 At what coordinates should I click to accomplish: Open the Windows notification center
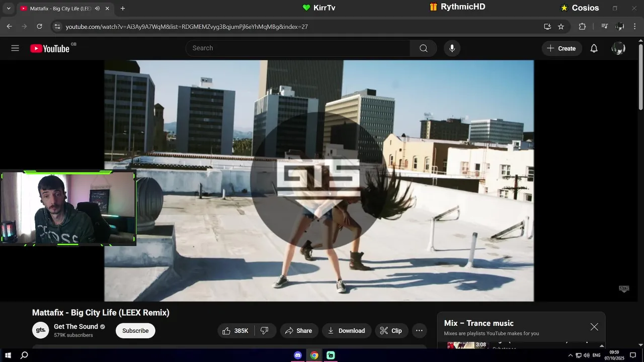[x=633, y=355]
